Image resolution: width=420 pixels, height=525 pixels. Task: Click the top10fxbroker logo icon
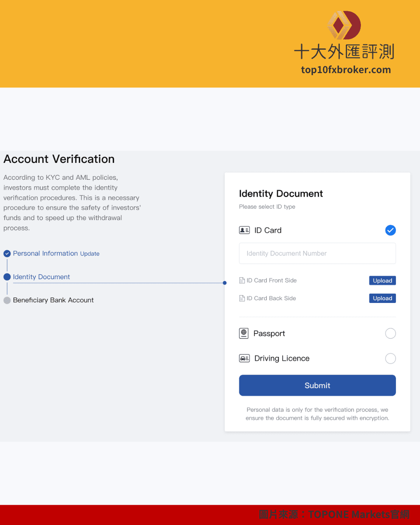pyautogui.click(x=344, y=25)
